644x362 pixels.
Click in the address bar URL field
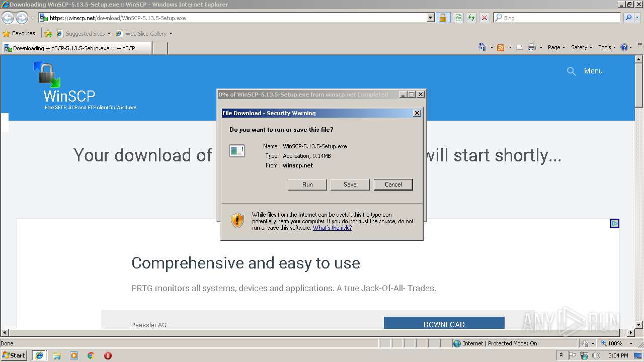click(236, 18)
